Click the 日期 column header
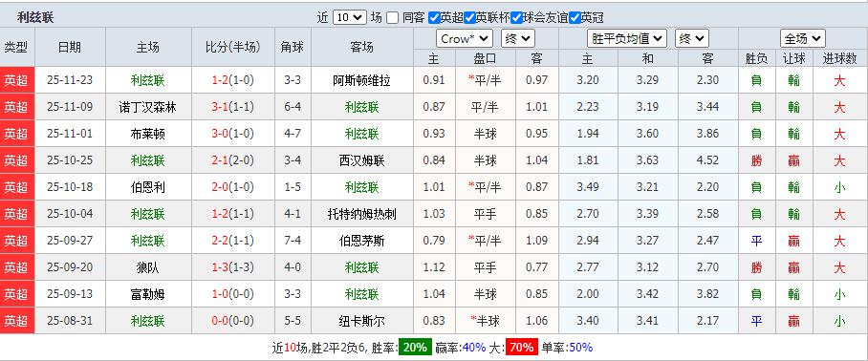The height and width of the screenshot is (361, 868). 70,48
